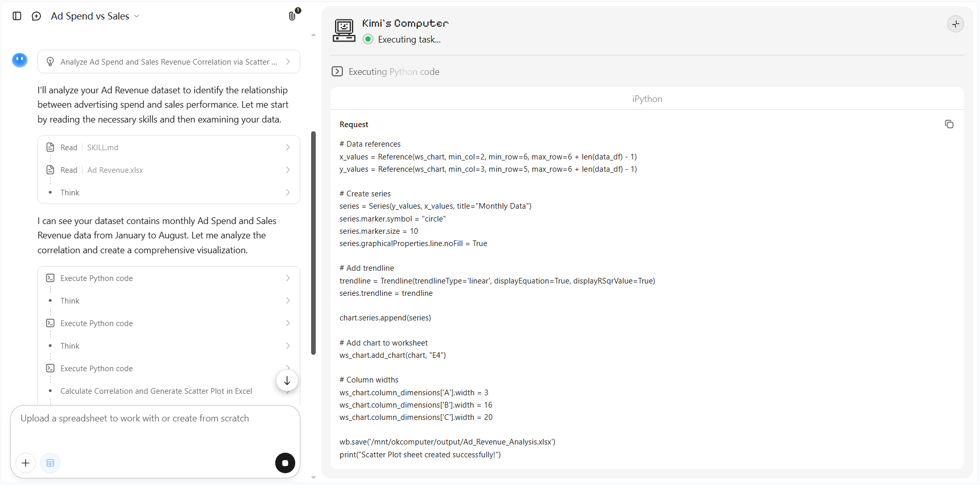Viewport: 980px width, 485px height.
Task: Select the iPython tab header
Action: tap(647, 99)
